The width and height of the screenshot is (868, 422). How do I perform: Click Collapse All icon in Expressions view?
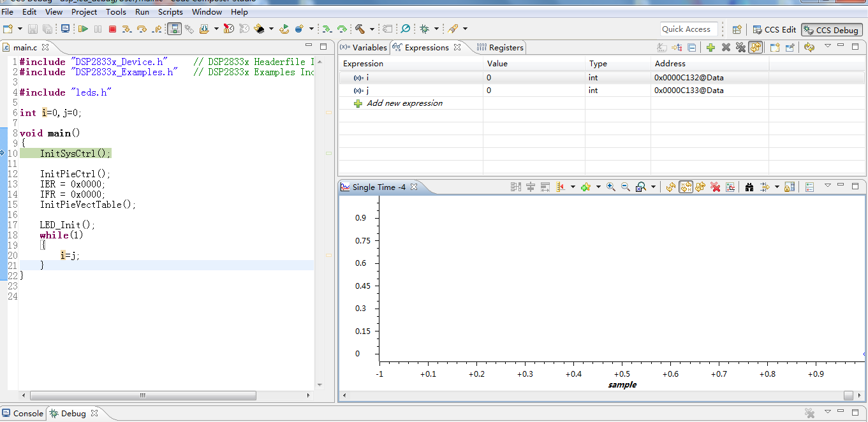pos(691,47)
